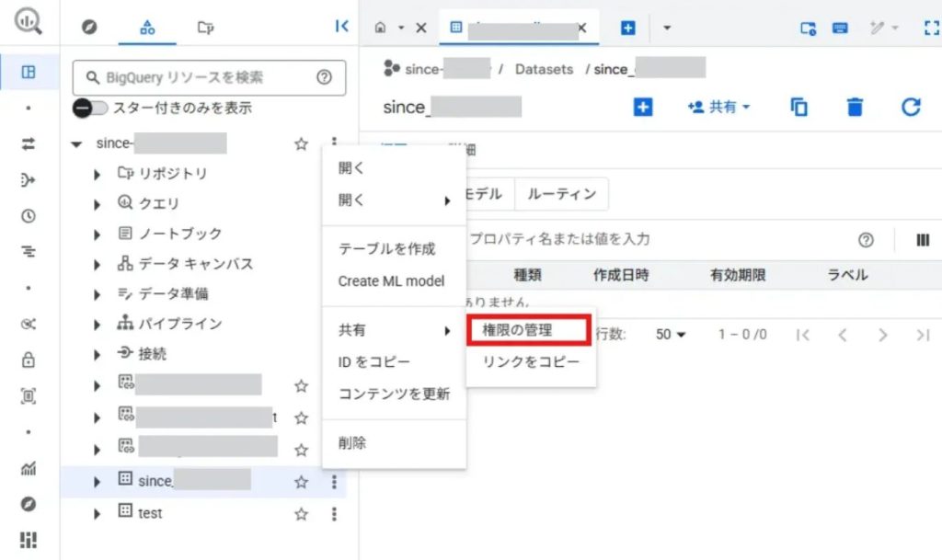Collapse the explorer panel with the arrow icon
Viewport: 942px width, 560px height.
[341, 27]
